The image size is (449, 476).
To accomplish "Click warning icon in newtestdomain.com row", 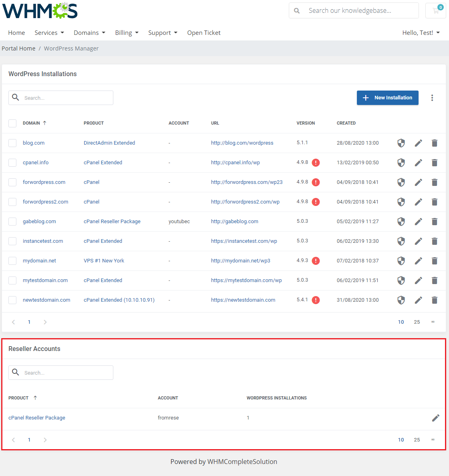I will point(316,300).
